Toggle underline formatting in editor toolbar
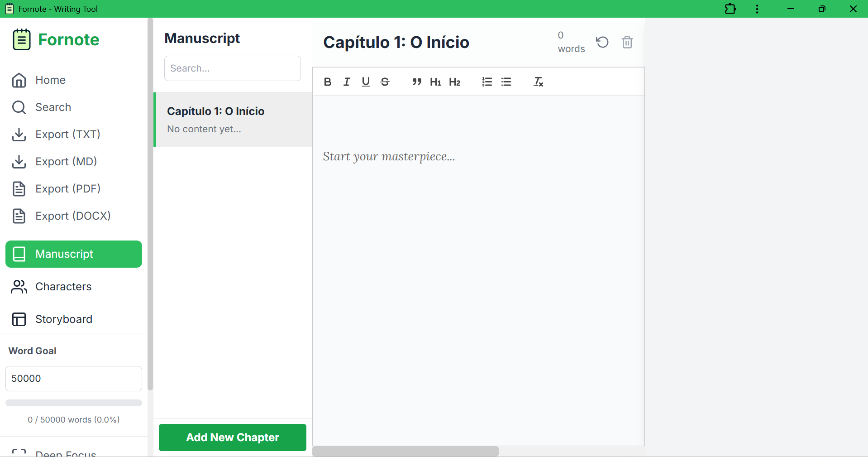This screenshot has height=457, width=868. click(366, 82)
